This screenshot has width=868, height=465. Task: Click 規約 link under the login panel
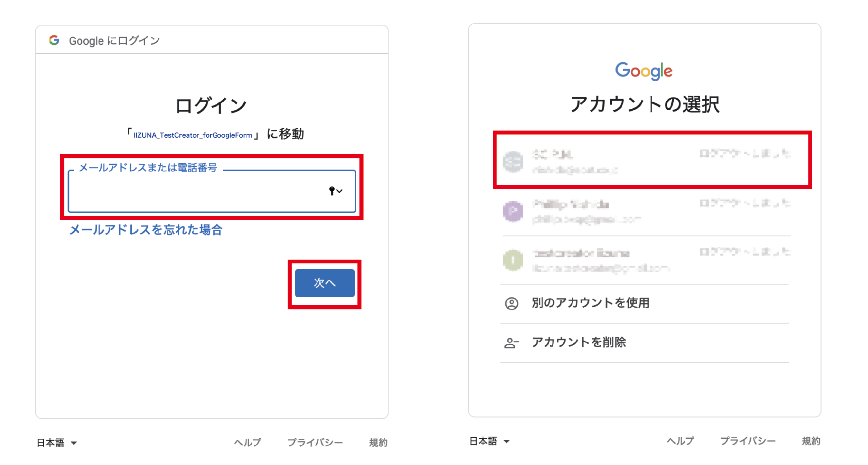378,443
